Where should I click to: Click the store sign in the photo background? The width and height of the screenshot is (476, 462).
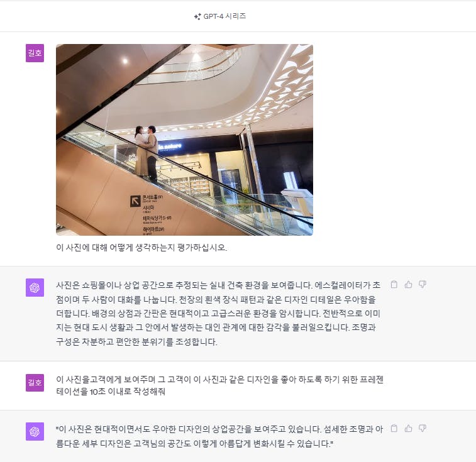click(x=170, y=146)
